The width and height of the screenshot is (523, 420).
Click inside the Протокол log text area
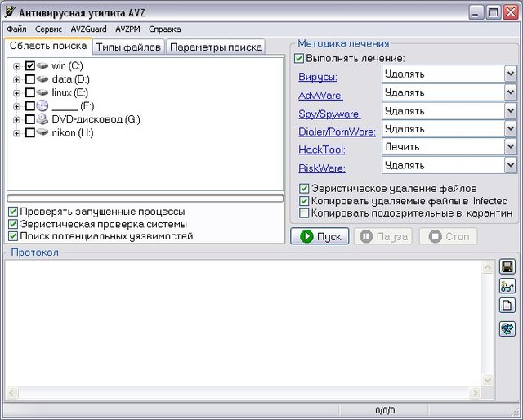tap(245, 327)
